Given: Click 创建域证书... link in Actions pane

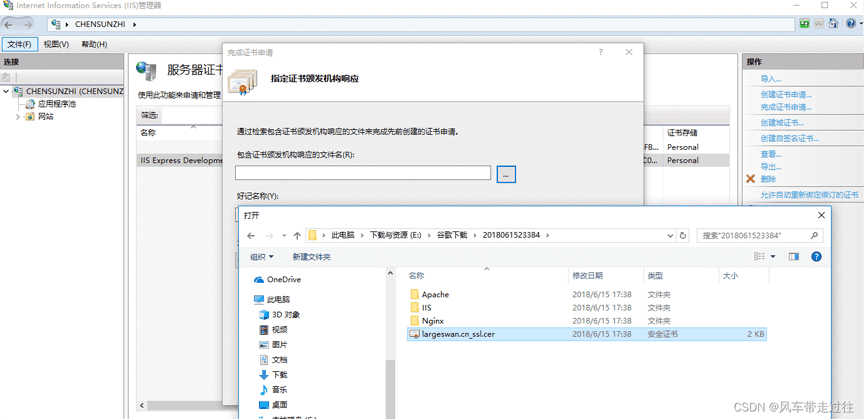Looking at the screenshot, I should [782, 122].
